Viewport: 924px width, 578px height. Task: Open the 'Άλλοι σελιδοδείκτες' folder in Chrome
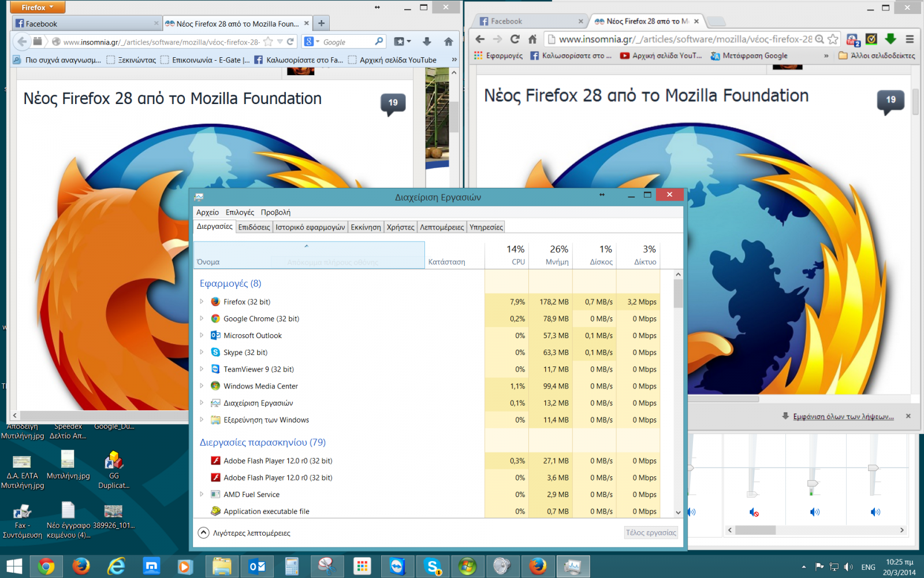[x=877, y=55]
